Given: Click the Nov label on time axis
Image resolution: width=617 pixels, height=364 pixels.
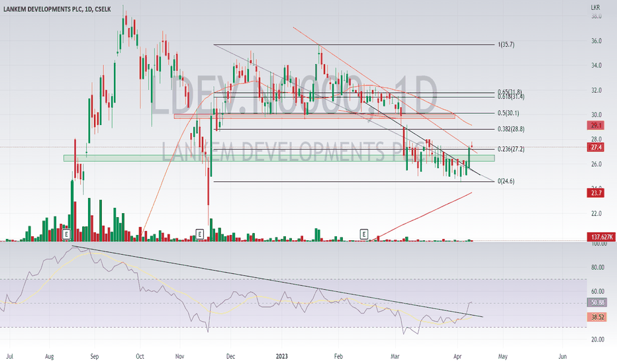Looking at the screenshot, I should point(179,357).
